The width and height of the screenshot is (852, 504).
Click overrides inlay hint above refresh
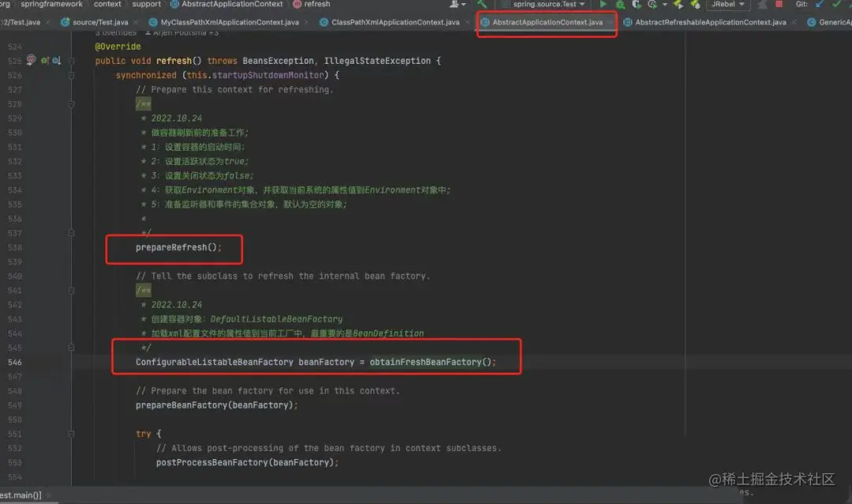click(x=115, y=33)
